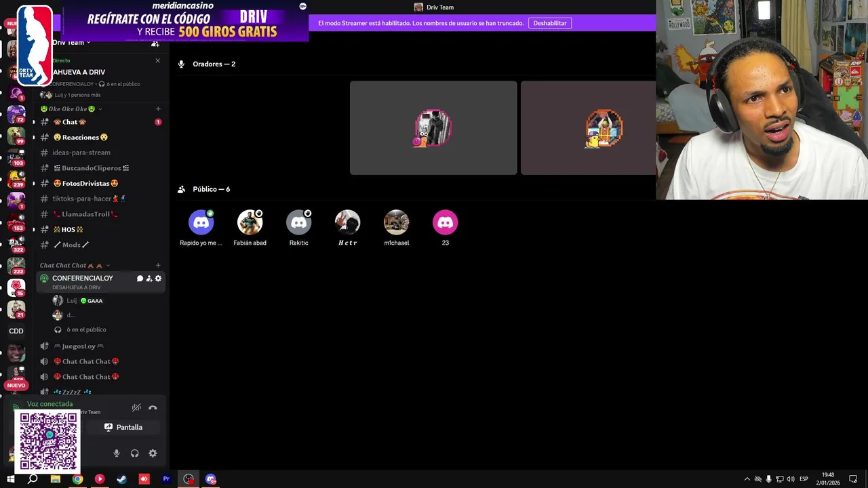Viewport: 868px width, 488px height.
Task: Deafen audio with headphones icon
Action: coord(134,453)
